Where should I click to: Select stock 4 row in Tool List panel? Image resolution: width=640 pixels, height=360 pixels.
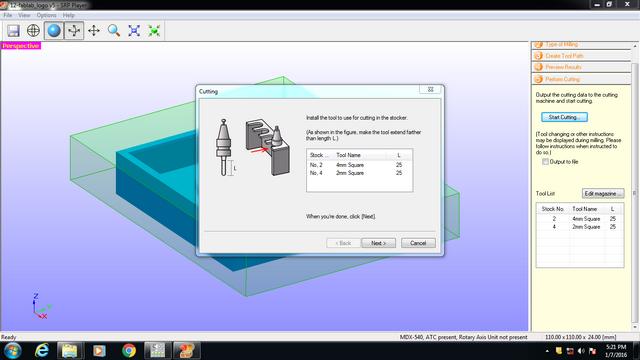pyautogui.click(x=580, y=227)
